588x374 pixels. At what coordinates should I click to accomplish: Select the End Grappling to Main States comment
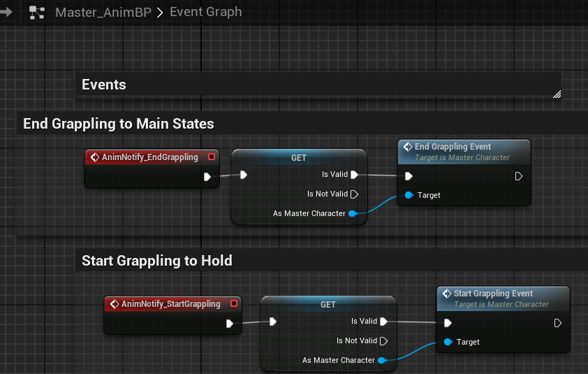(x=119, y=124)
